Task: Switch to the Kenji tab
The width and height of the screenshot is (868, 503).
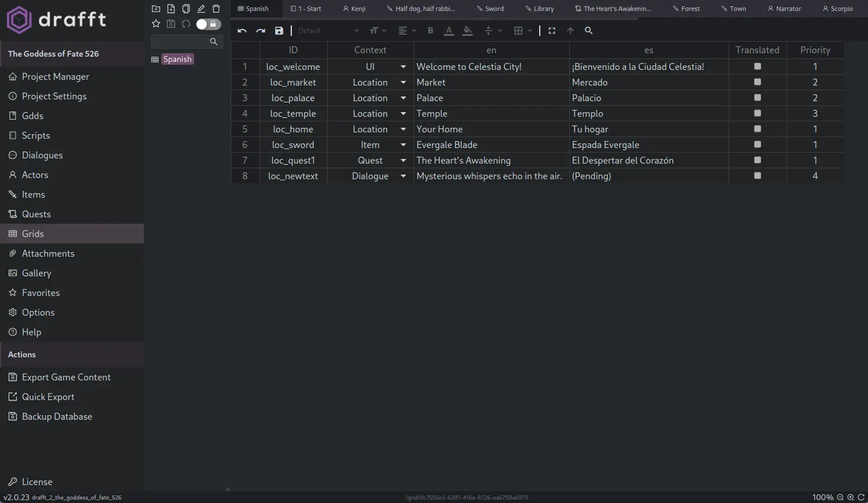Action: click(354, 8)
